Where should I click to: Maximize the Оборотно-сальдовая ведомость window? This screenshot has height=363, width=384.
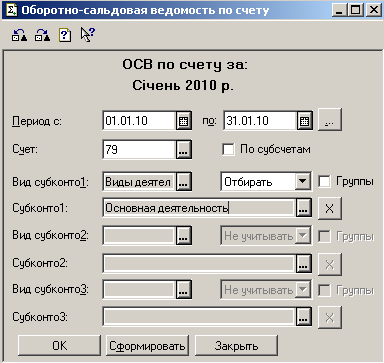tap(356, 10)
